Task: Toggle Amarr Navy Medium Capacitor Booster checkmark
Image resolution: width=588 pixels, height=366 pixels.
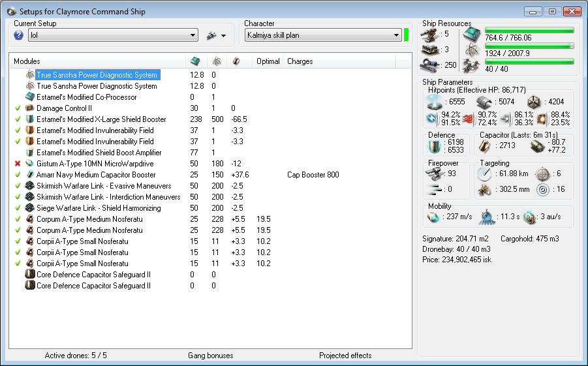Action: 17,175
